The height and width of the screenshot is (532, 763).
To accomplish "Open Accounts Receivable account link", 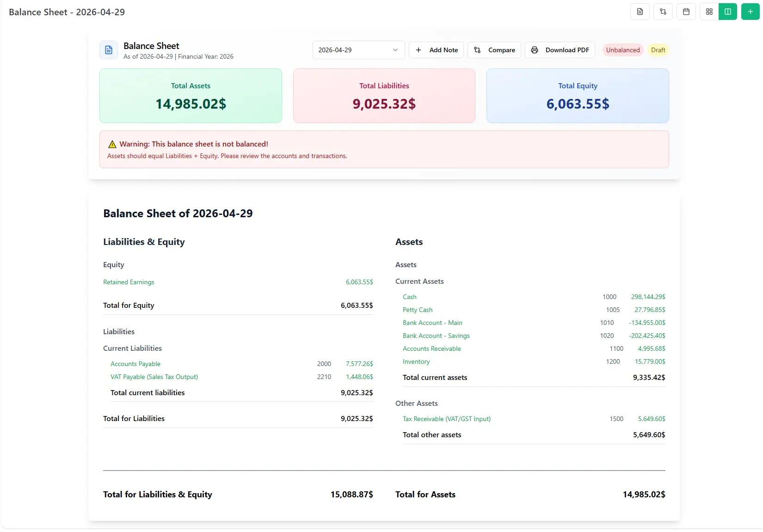I will tap(432, 349).
